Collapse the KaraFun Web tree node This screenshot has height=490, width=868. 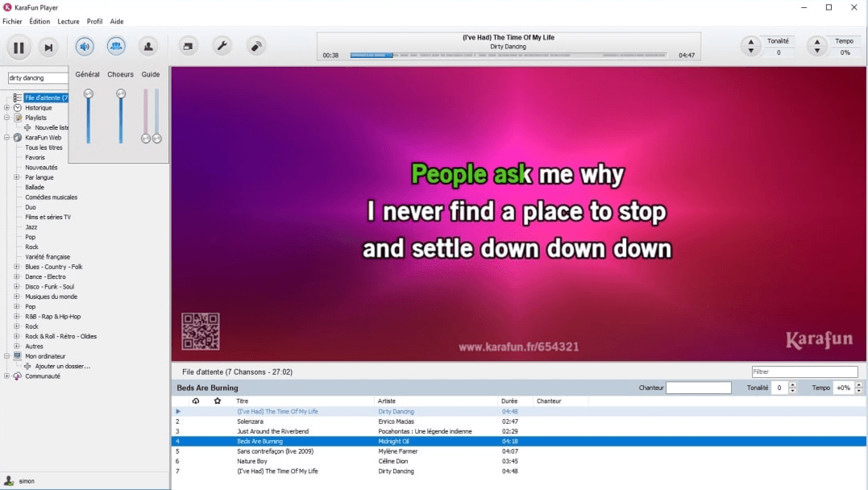(x=7, y=138)
